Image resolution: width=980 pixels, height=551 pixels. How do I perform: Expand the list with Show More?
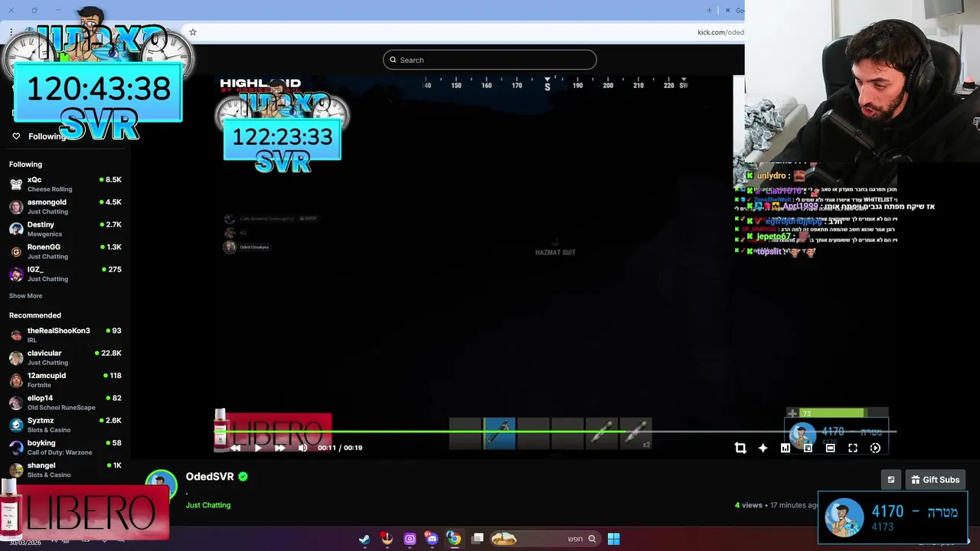[26, 295]
